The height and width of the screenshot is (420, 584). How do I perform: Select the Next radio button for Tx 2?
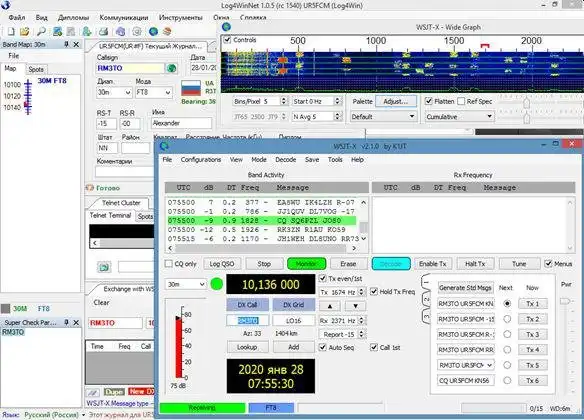(x=507, y=319)
